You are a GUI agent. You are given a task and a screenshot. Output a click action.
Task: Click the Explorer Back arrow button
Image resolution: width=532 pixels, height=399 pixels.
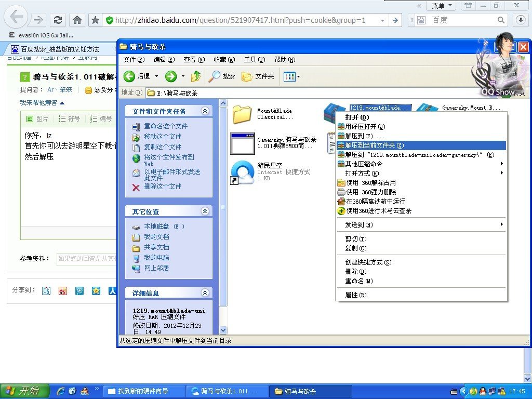tap(130, 77)
